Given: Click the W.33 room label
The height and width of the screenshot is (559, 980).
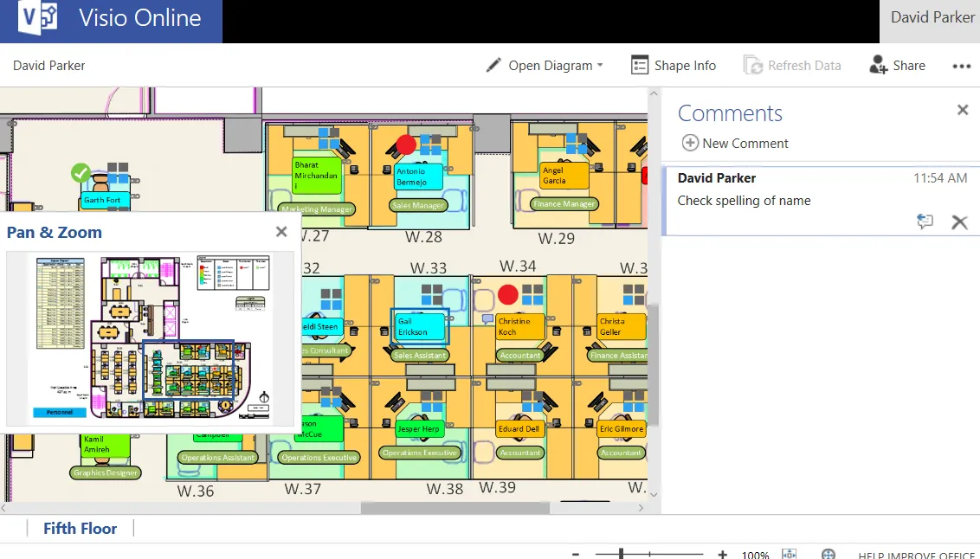Looking at the screenshot, I should pyautogui.click(x=429, y=268).
